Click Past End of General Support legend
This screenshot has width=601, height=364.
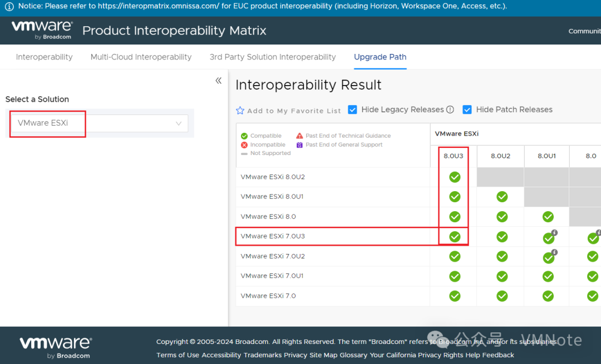(339, 144)
